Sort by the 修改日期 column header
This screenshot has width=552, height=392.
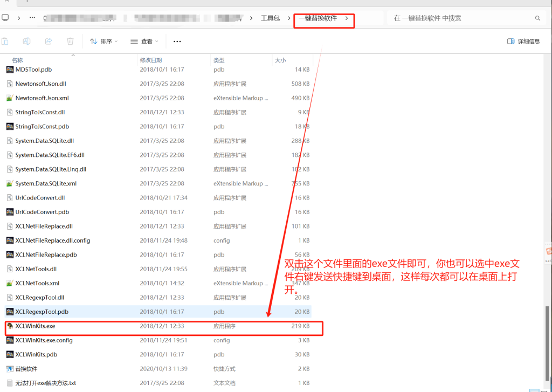tap(151, 60)
